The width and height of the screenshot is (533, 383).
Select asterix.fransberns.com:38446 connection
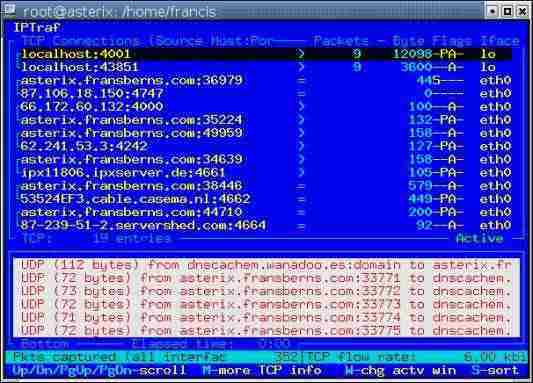pyautogui.click(x=265, y=186)
